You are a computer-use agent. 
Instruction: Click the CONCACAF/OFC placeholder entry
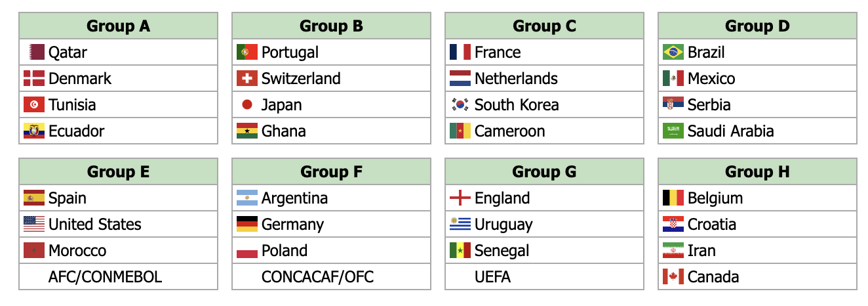317,276
